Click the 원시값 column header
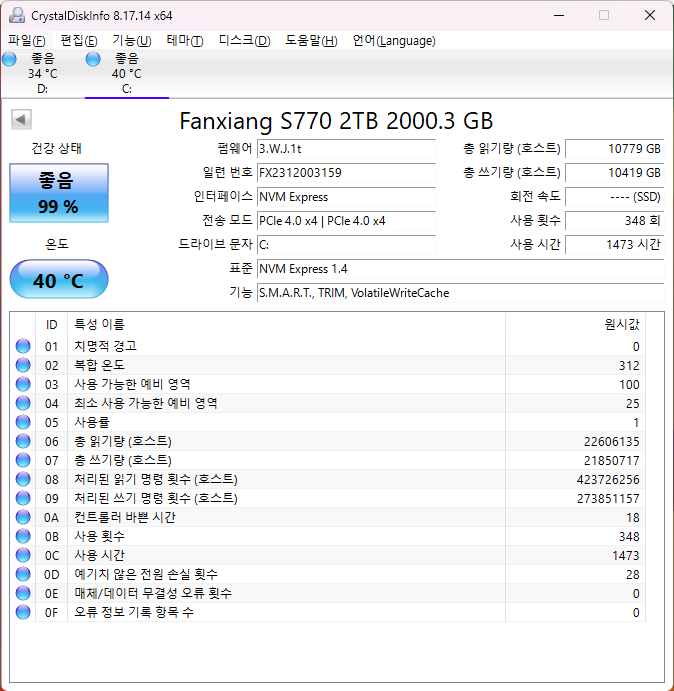Image resolution: width=674 pixels, height=691 pixels. [x=575, y=325]
